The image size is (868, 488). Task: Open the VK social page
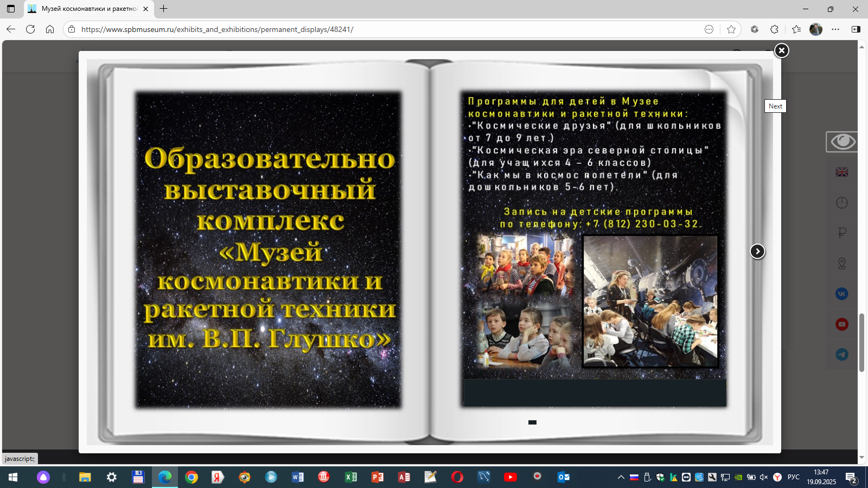point(842,294)
